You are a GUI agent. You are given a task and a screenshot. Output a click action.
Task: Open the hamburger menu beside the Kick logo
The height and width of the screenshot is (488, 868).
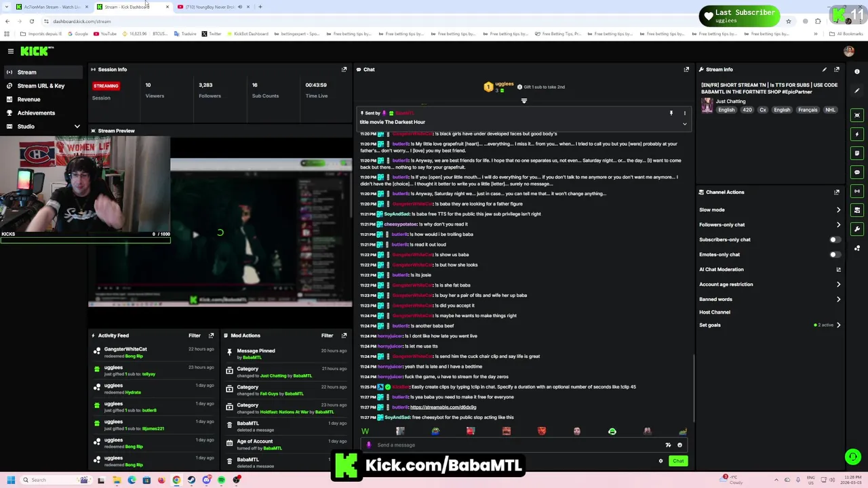[11, 51]
